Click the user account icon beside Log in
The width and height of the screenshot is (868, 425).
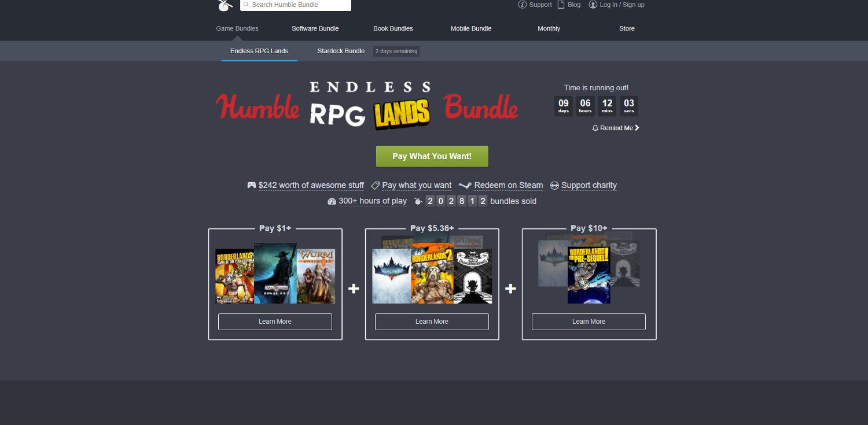pyautogui.click(x=593, y=5)
